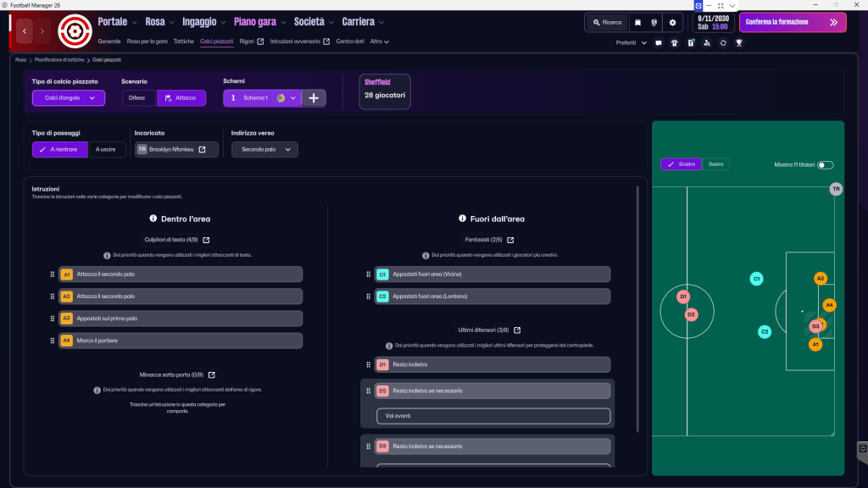Open the Calci d'angolo dropdown

[x=69, y=98]
